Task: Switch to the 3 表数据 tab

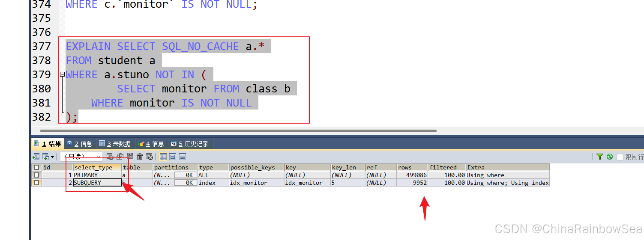Action: tap(115, 144)
